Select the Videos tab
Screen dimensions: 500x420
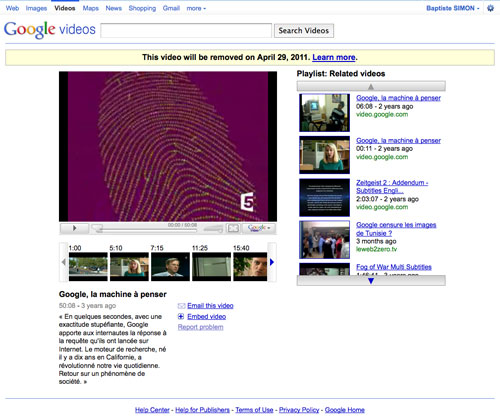65,8
